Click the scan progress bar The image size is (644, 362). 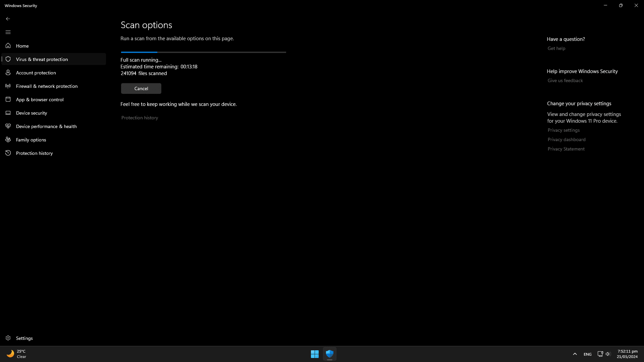[x=203, y=52]
